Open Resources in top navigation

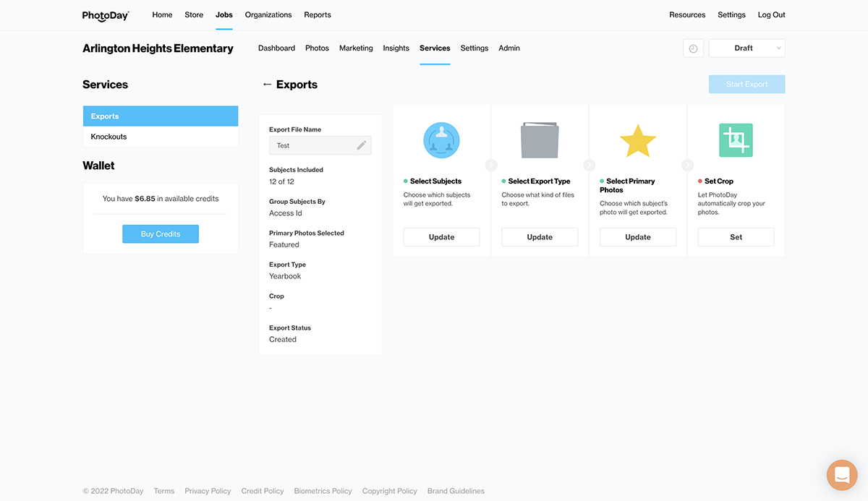[687, 14]
